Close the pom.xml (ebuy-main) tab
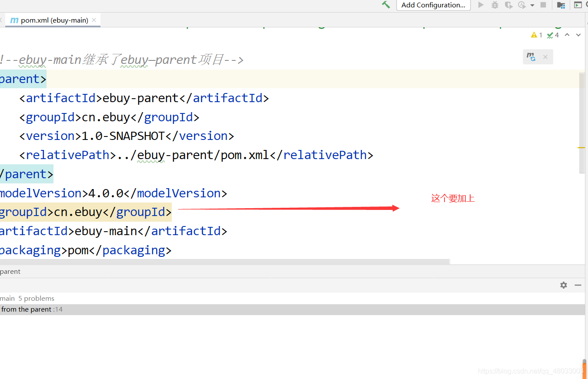This screenshot has width=588, height=379. click(x=94, y=20)
